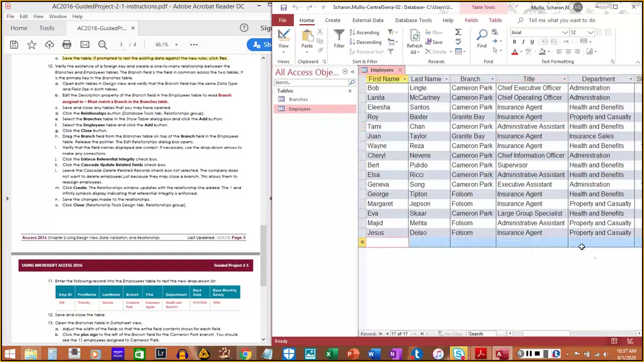Open the Acrobat Edit menu
This screenshot has height=362, width=644.
24,17
